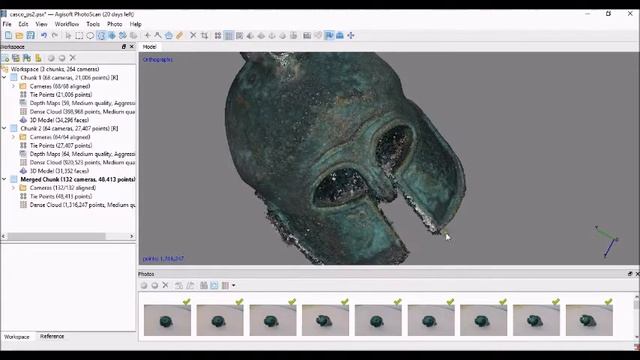The height and width of the screenshot is (360, 640).
Task: Rotate photos left in the Photos toolbar
Action: tap(179, 285)
